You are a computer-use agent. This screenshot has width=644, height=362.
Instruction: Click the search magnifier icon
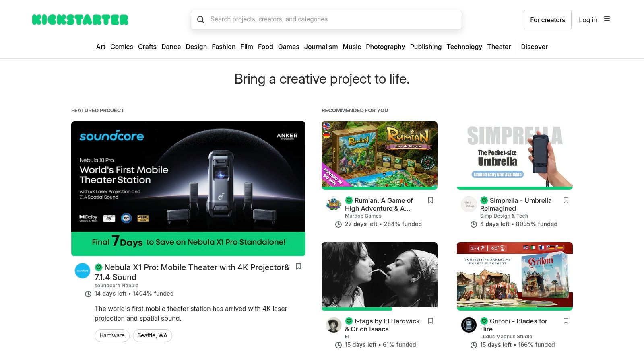(201, 19)
